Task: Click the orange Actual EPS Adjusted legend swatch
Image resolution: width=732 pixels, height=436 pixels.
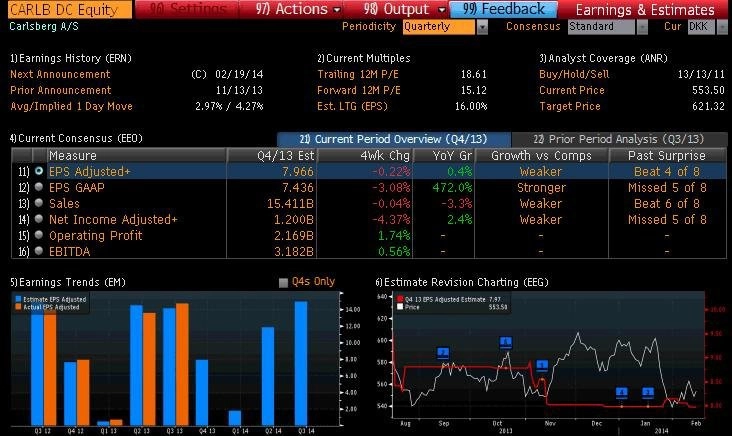Action: coord(18,307)
